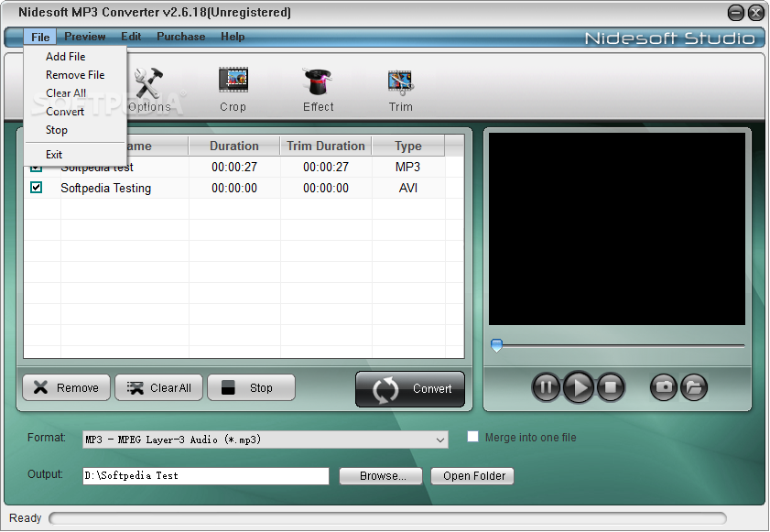Click the Remove button below file list
This screenshot has width=770, height=532.
pos(66,387)
